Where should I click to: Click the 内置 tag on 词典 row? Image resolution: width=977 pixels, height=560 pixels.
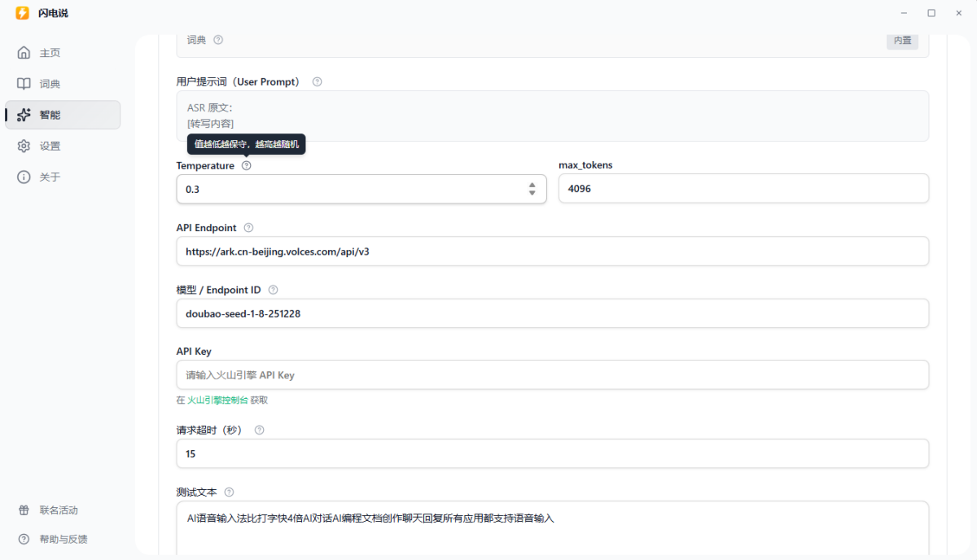click(x=902, y=40)
